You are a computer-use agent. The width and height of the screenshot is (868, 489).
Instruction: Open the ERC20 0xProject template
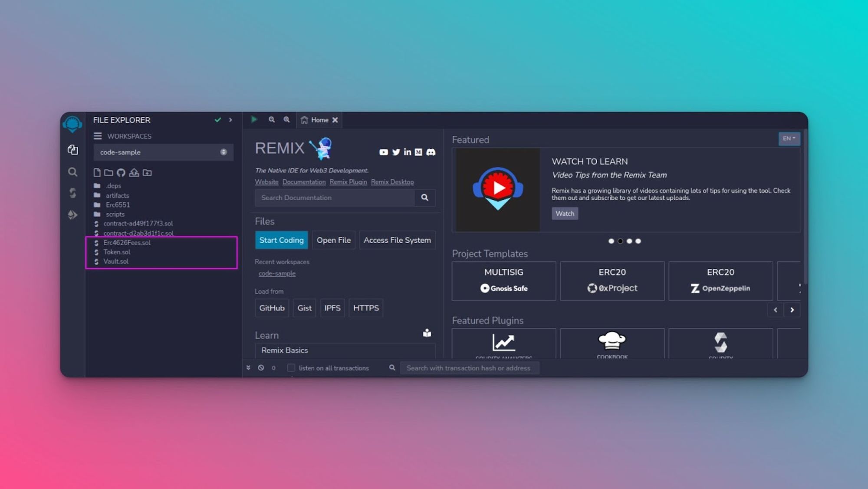click(612, 281)
